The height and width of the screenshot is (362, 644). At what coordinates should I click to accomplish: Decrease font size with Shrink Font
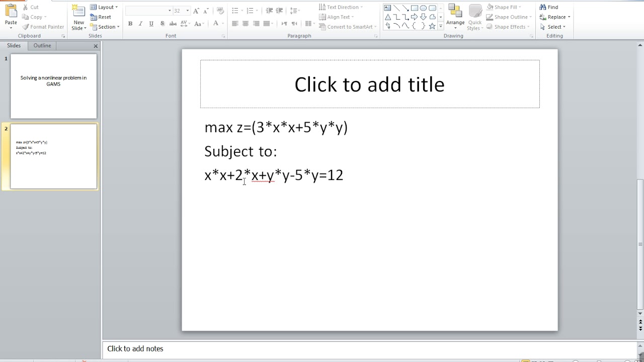click(x=206, y=11)
